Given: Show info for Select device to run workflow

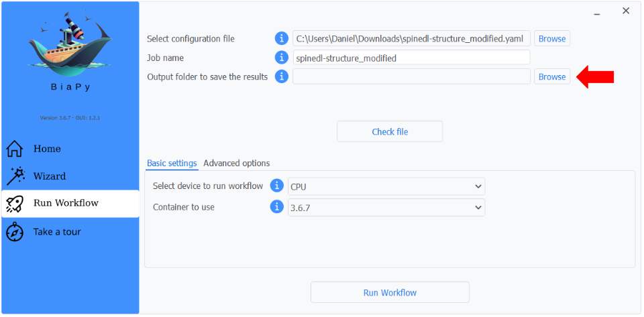Looking at the screenshot, I should coord(277,186).
